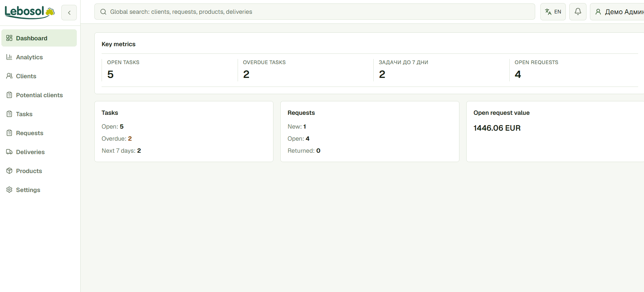Viewport: 644px width, 292px height.
Task: Click the OPEN TASKS metric showing 5
Action: coord(169,70)
